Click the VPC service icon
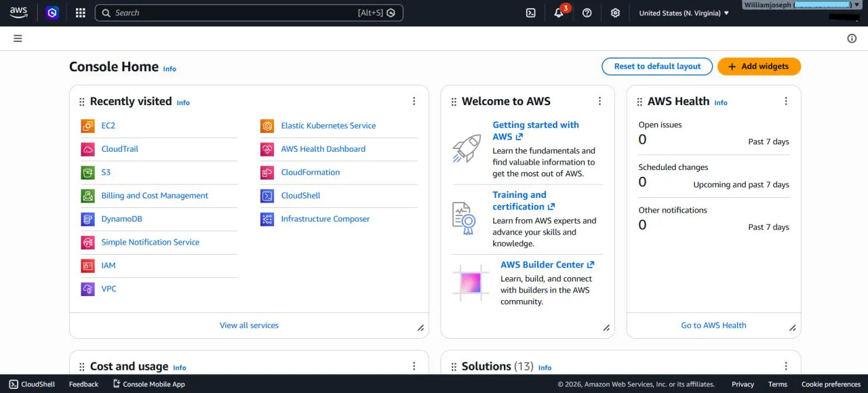 tap(87, 289)
